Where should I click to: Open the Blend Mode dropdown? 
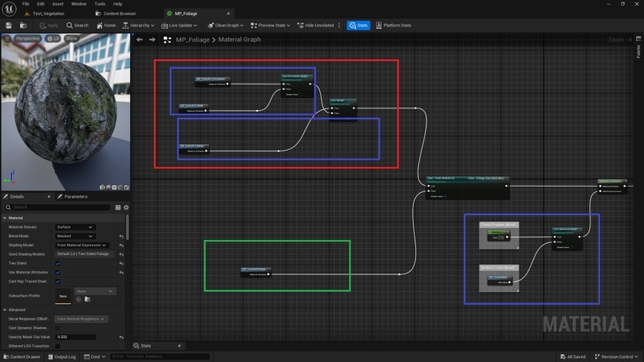[x=74, y=236]
